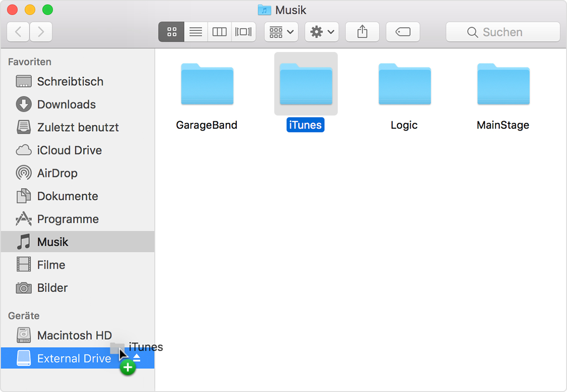Click the Schreibtisch desktop icon
This screenshot has height=392, width=567.
24,81
